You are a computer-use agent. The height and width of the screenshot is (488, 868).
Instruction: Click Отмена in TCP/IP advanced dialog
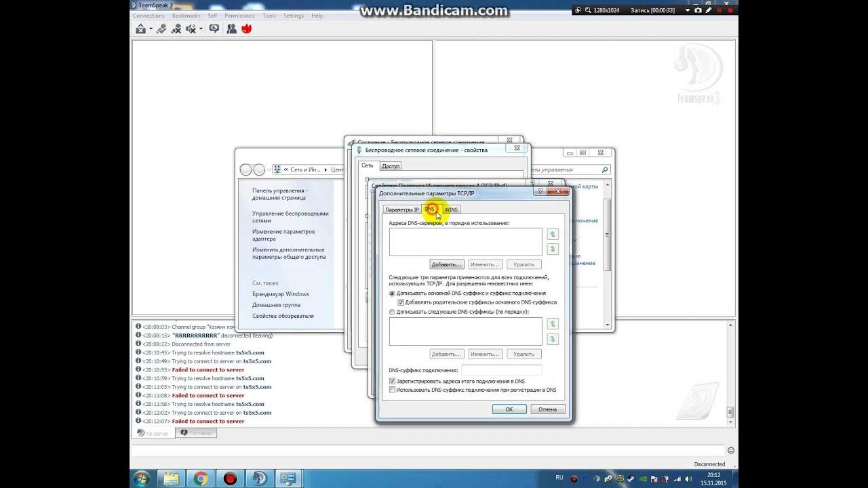(548, 409)
